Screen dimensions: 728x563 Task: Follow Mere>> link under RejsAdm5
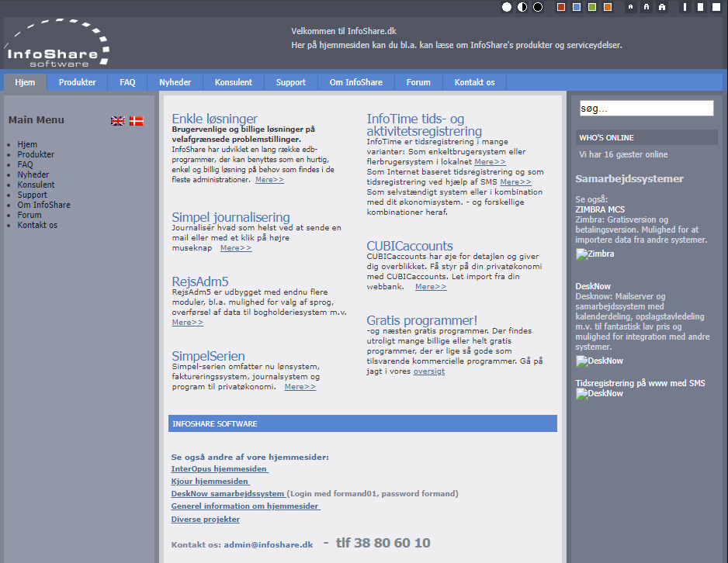coord(188,323)
